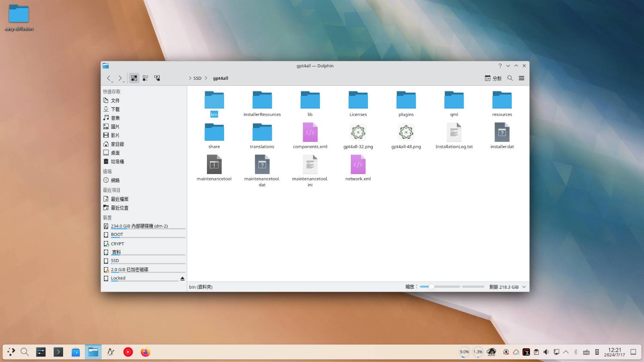
Task: Select the resources folder
Action: pyautogui.click(x=502, y=103)
